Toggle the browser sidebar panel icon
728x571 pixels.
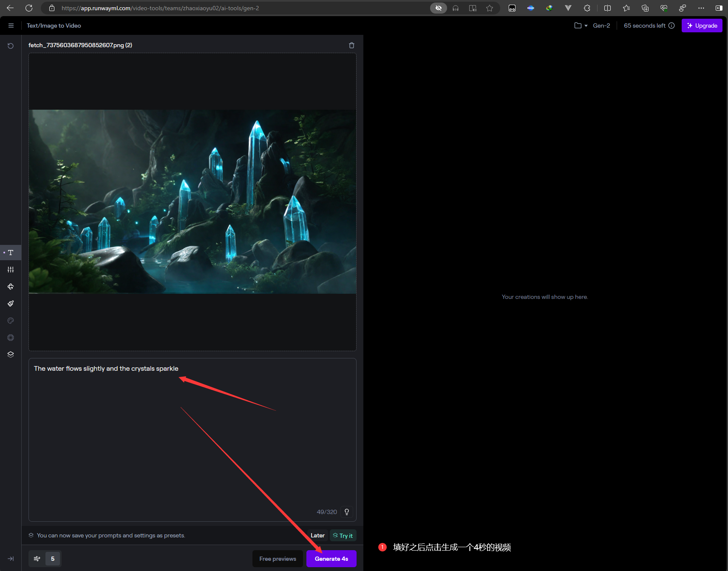(719, 8)
